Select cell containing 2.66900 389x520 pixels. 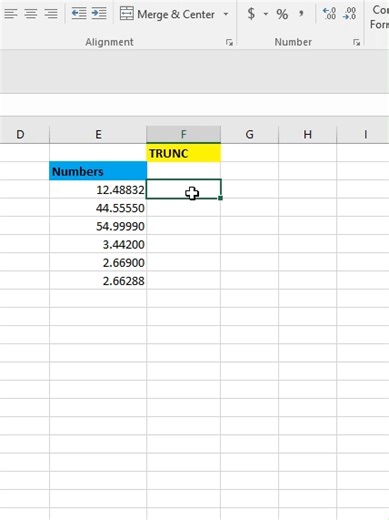(98, 262)
